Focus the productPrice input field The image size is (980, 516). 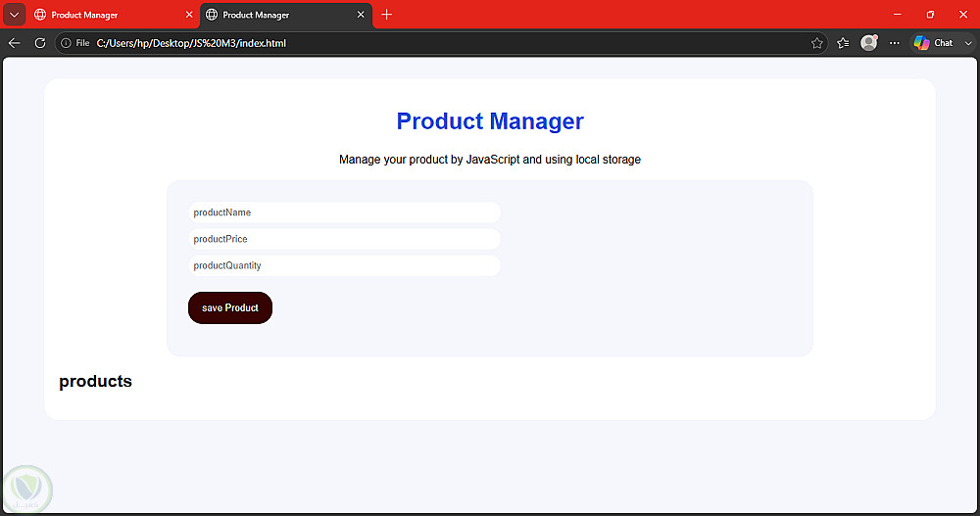coord(344,239)
